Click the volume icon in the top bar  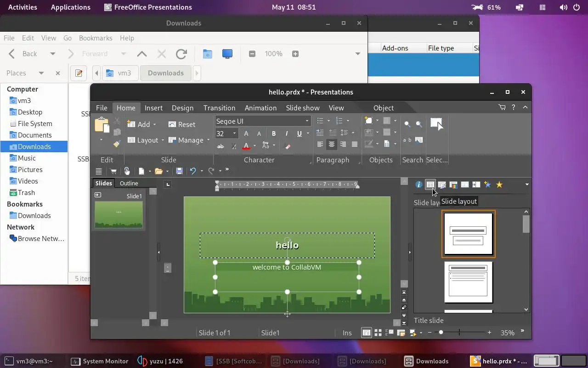click(564, 7)
